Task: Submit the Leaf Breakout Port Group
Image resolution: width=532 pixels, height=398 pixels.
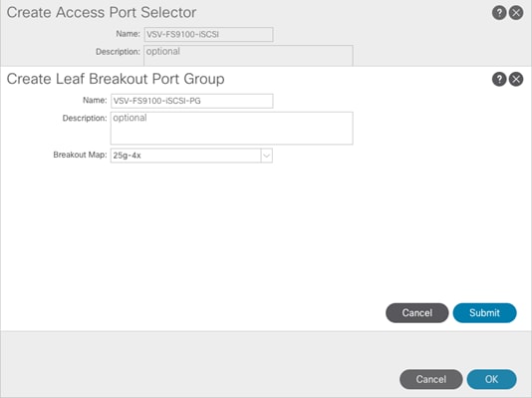Action: point(484,313)
